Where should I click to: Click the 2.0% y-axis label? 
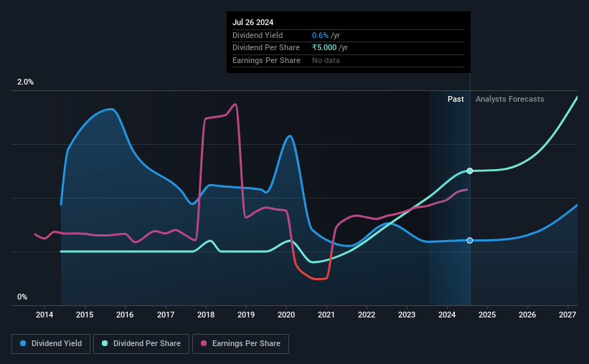click(x=25, y=82)
